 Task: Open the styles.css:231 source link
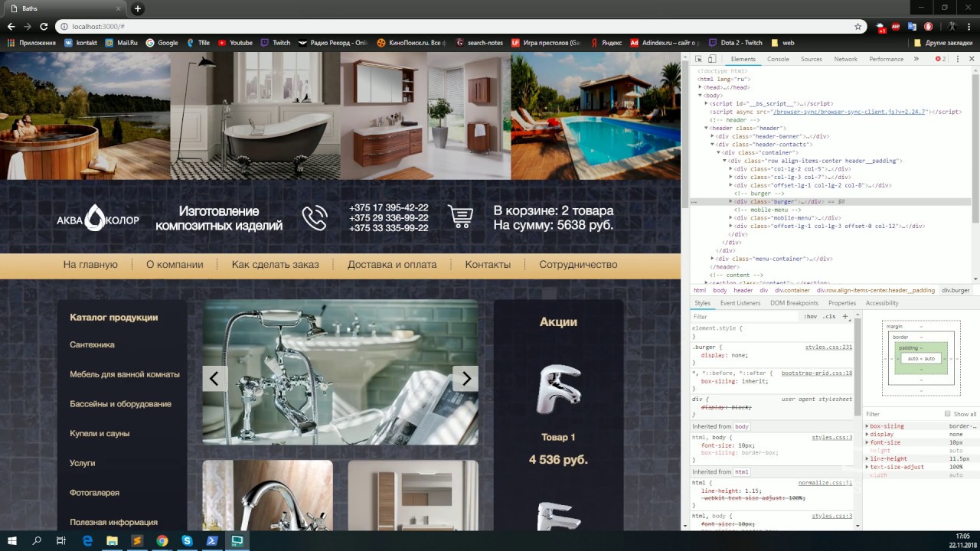(x=828, y=347)
